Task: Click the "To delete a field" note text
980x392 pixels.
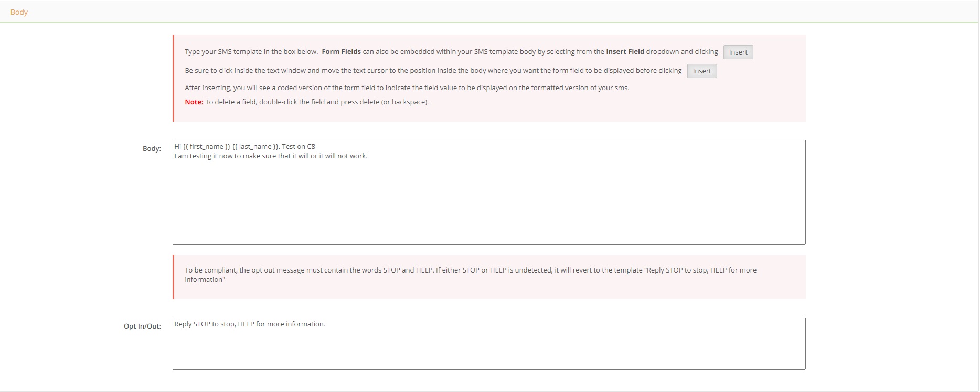Action: tap(317, 102)
